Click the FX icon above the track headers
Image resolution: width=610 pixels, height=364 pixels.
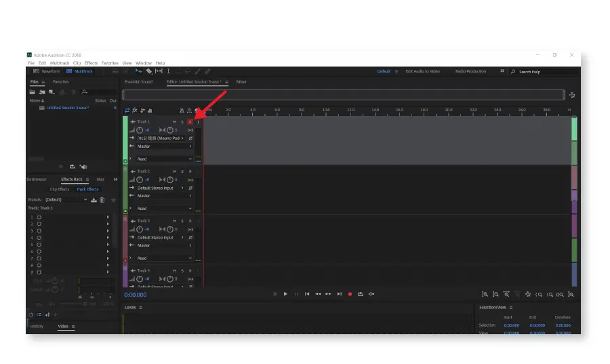134,110
